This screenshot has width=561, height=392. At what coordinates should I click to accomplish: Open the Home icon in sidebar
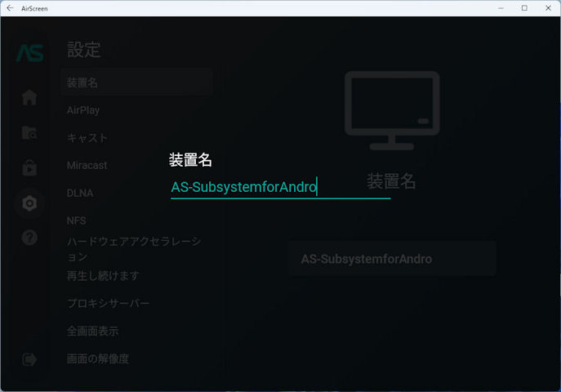[x=29, y=97]
